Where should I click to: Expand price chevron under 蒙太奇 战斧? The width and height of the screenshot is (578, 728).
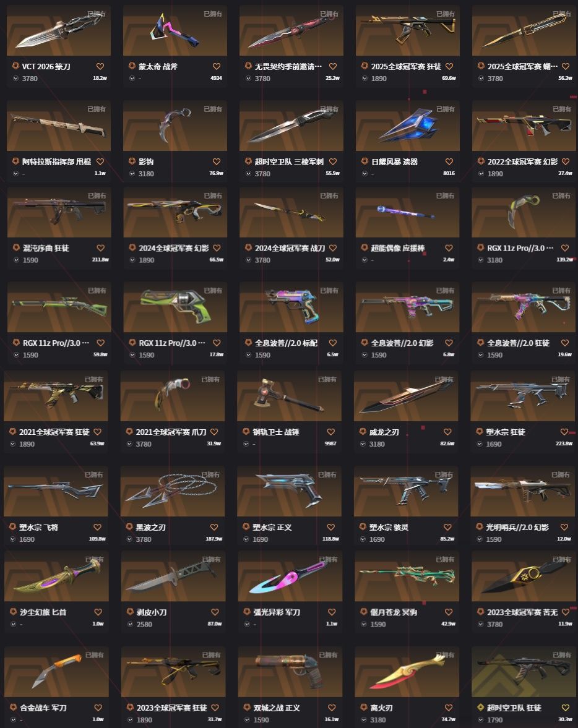132,79
